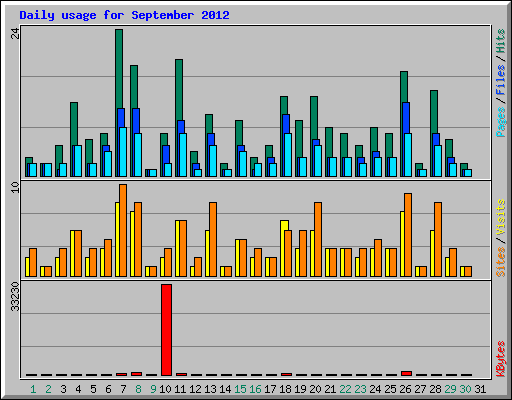Image resolution: width=512 pixels, height=400 pixels.
Task: Click the "33230" axis label of the KBytes chart
Action: pyautogui.click(x=15, y=296)
